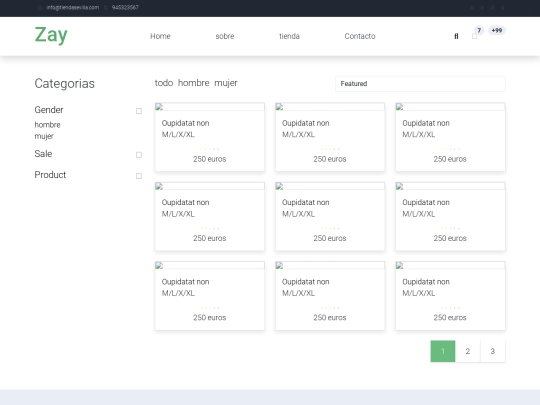This screenshot has width=540, height=405.
Task: Click the info@tiendasevilla.com email link
Action: click(x=72, y=8)
